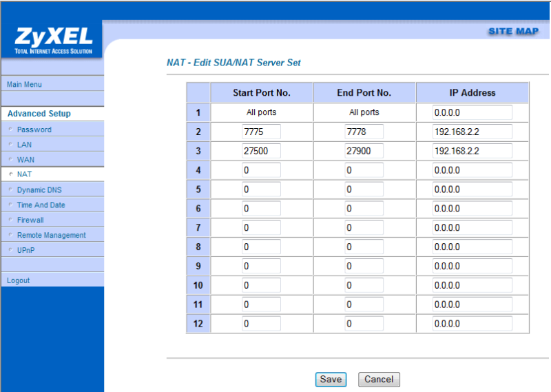Screen dimensions: 551x392
Task: Open Remote Management page
Action: pos(51,236)
